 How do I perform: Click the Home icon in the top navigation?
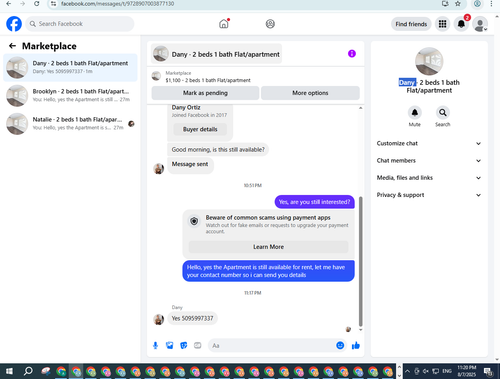click(224, 24)
